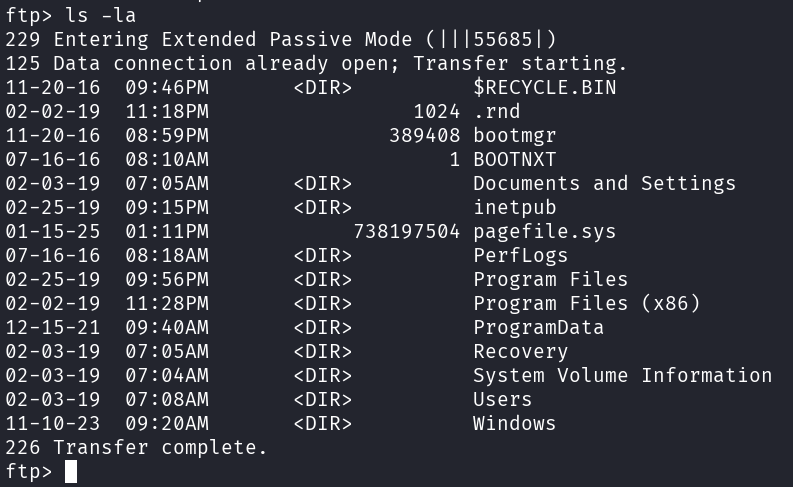Click the .rnd file name
This screenshot has height=487, width=793.
pos(497,111)
